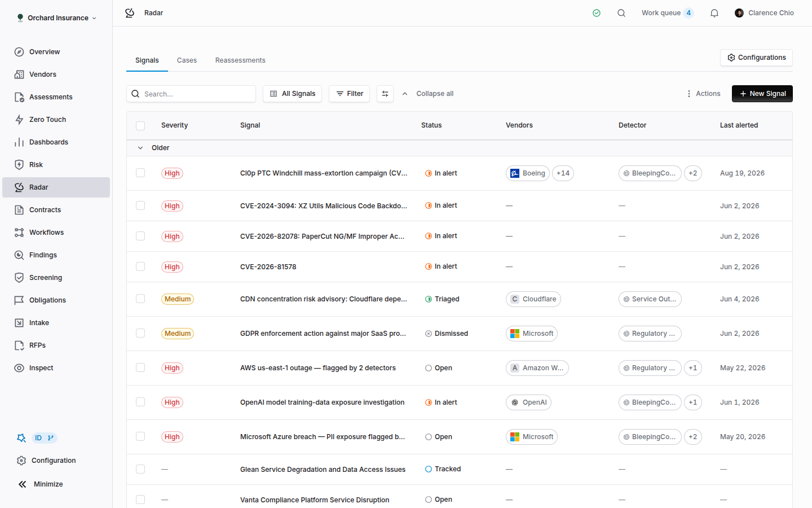The image size is (812, 508).
Task: Check the CVE-2026-81578 row checkbox
Action: (140, 266)
